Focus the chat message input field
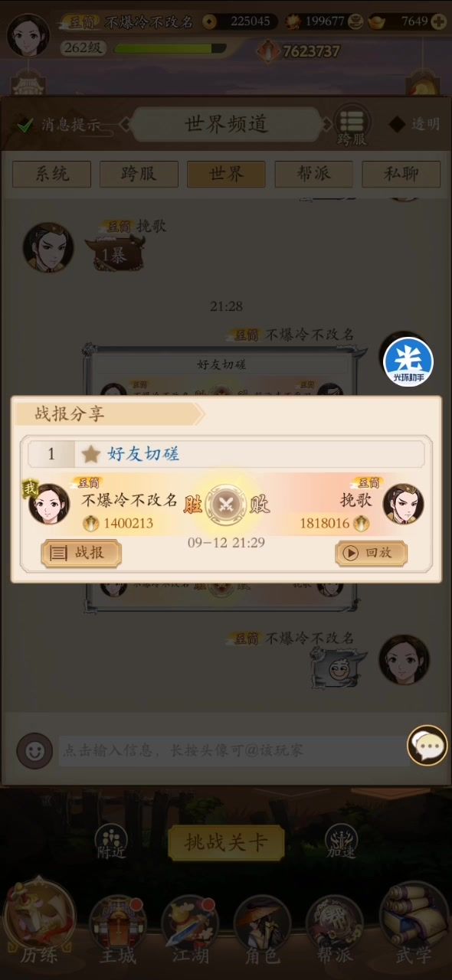The image size is (452, 980). click(x=234, y=750)
